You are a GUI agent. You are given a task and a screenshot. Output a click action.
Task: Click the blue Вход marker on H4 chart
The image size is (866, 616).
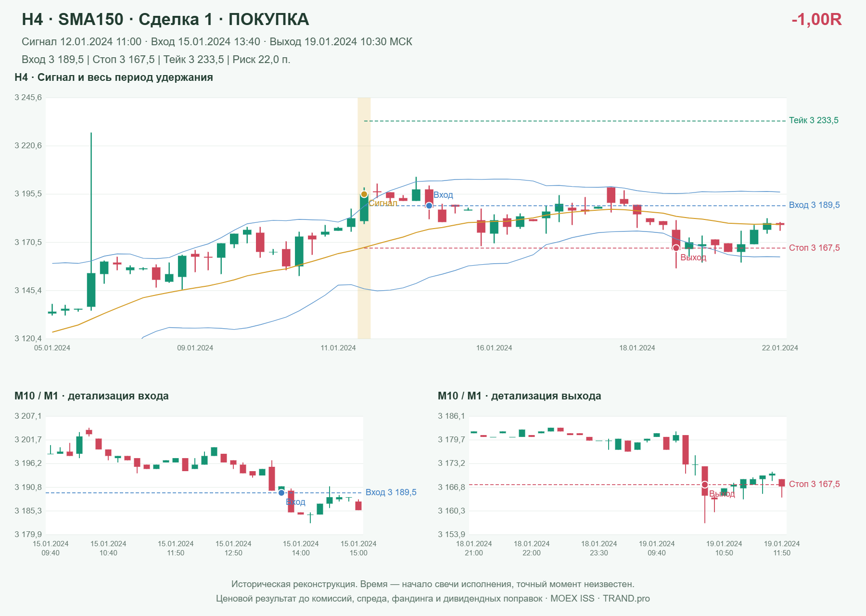coord(429,205)
